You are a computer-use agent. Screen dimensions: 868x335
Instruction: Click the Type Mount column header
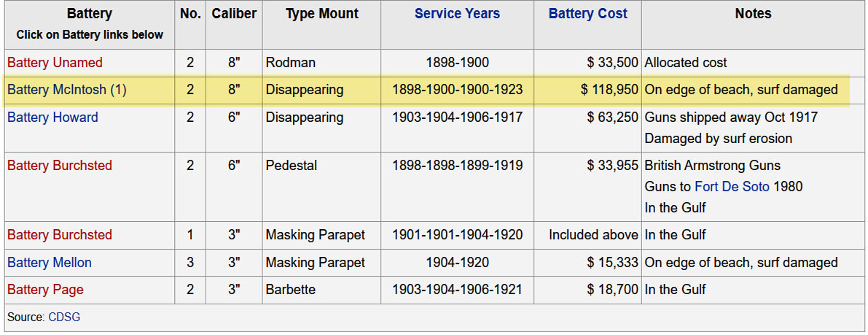pos(321,14)
